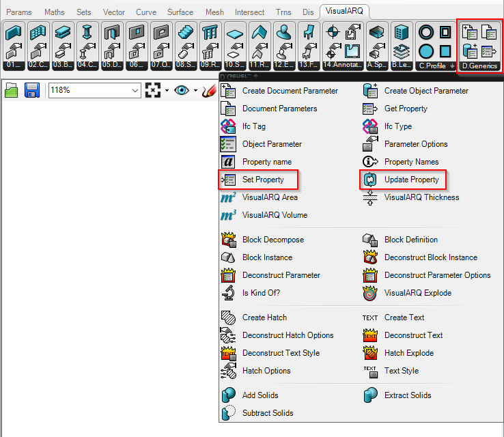The height and width of the screenshot is (437, 504).
Task: Select the Property name component
Action: (256, 162)
